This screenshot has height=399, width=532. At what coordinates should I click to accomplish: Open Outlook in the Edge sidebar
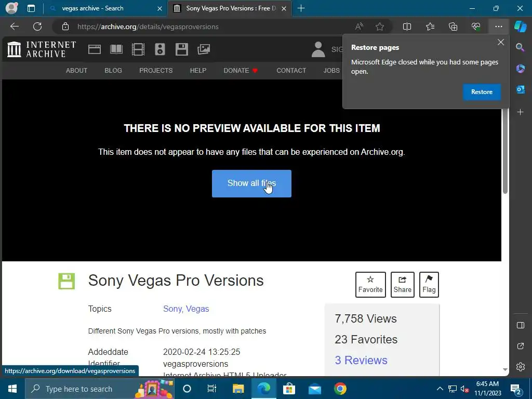[520, 89]
